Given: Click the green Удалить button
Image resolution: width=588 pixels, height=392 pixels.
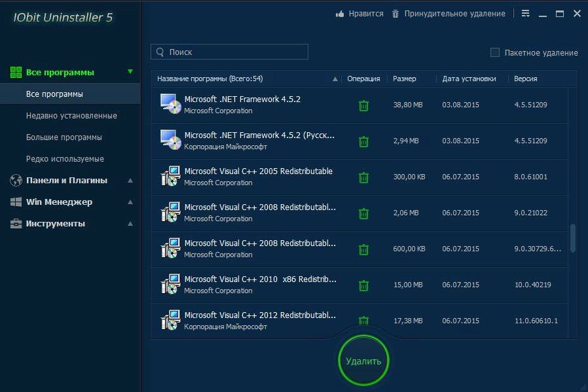Looking at the screenshot, I should point(363,361).
